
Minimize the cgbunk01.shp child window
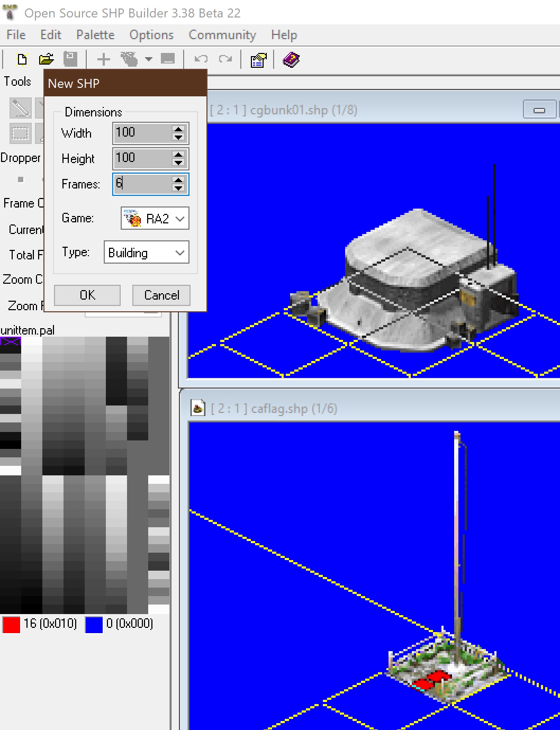539,110
